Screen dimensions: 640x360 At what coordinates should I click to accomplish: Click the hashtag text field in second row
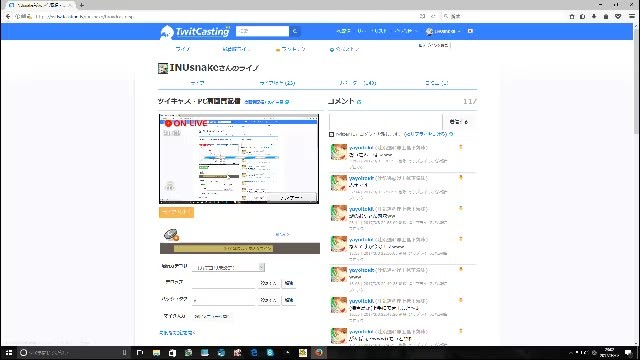223,300
